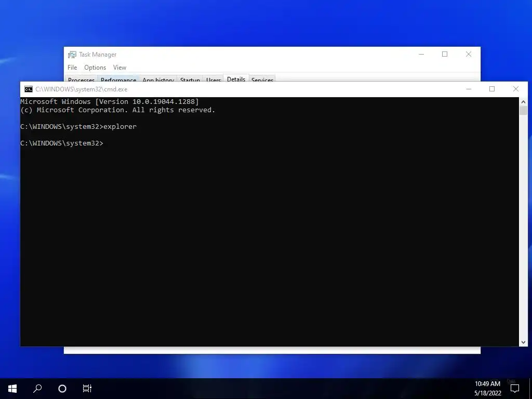The height and width of the screenshot is (399, 532).
Task: Launch Cortana circle icon
Action: (x=62, y=389)
